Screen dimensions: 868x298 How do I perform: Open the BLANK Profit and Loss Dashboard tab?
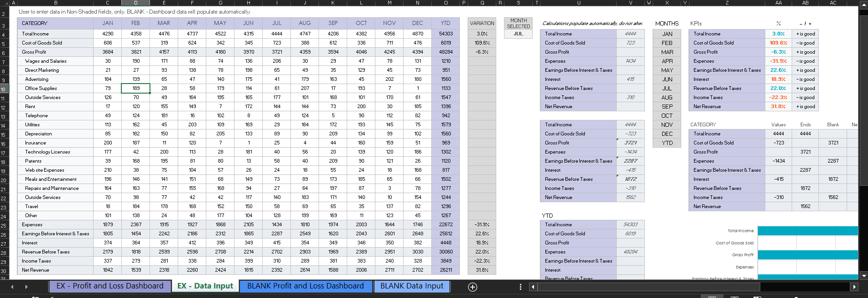pyautogui.click(x=305, y=286)
